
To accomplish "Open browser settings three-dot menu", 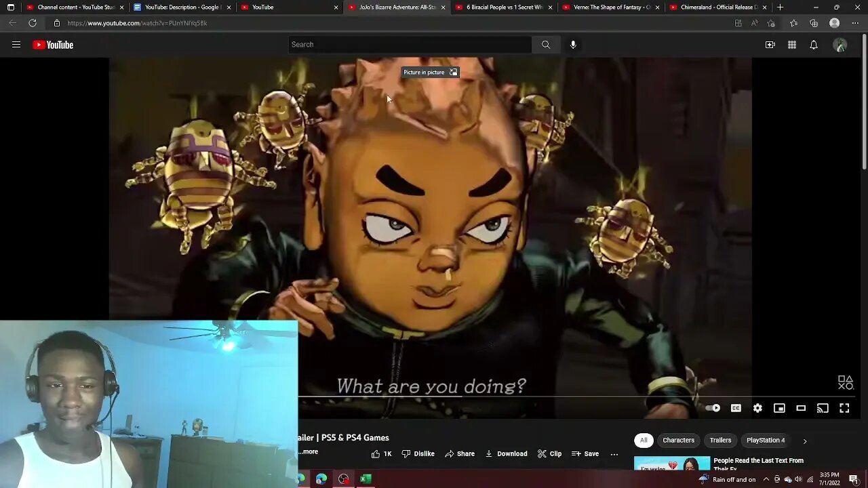I will [855, 23].
